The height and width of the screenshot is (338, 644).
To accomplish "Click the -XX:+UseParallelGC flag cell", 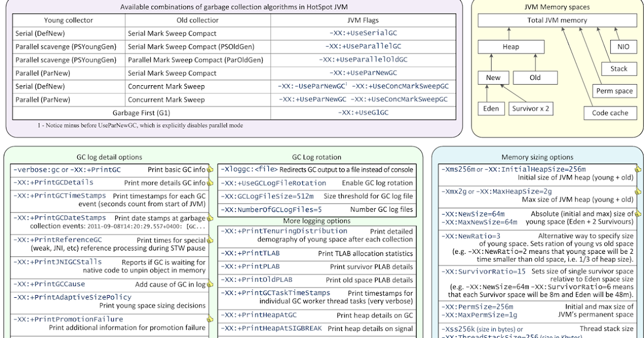I will (x=363, y=46).
